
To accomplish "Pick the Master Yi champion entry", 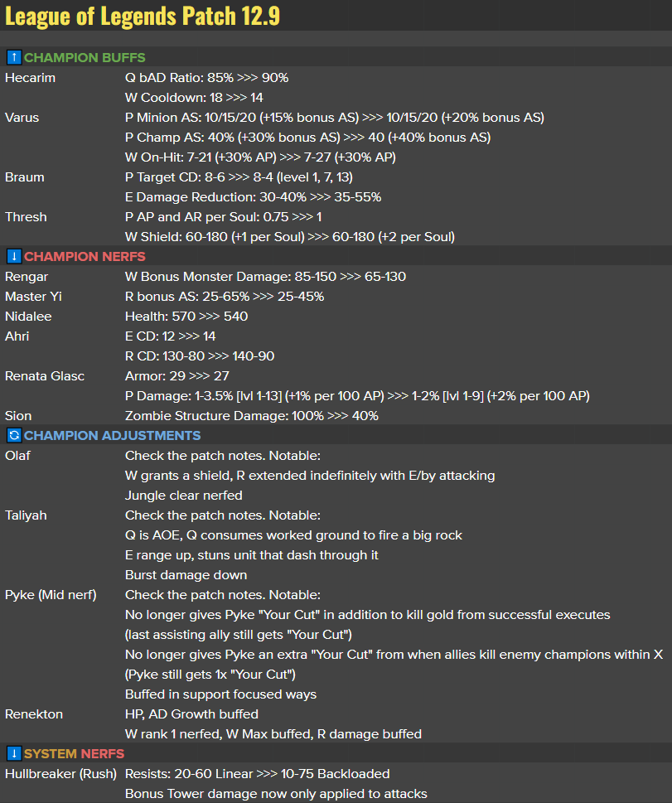I will coord(33,296).
